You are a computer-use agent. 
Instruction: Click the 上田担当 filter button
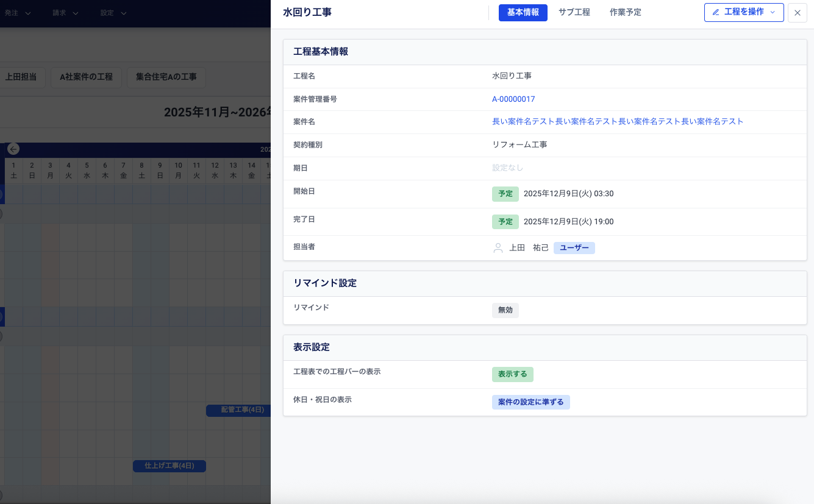[21, 77]
